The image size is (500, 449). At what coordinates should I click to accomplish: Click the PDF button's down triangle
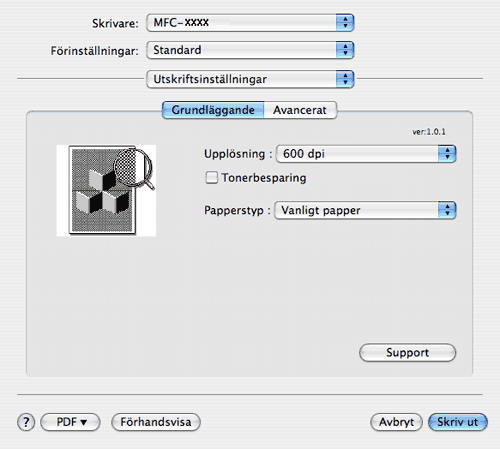tap(84, 422)
